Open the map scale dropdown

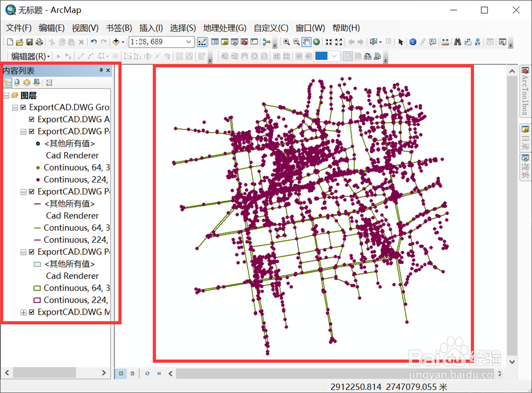[189, 42]
